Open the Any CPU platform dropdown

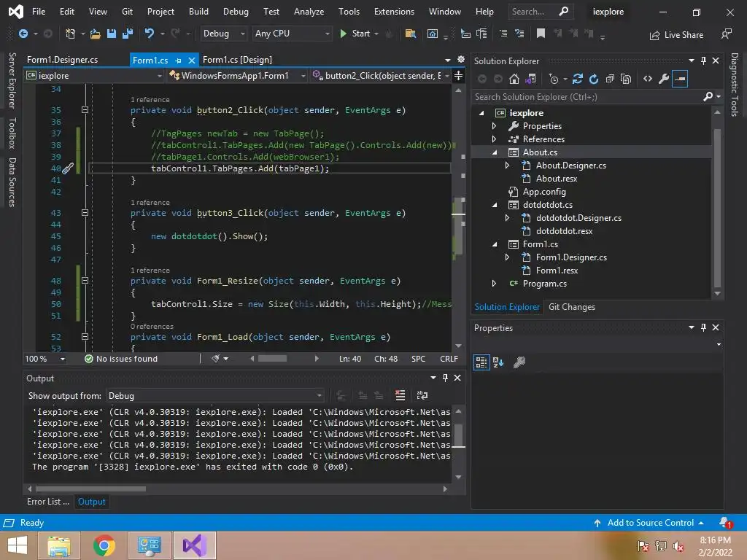(292, 34)
